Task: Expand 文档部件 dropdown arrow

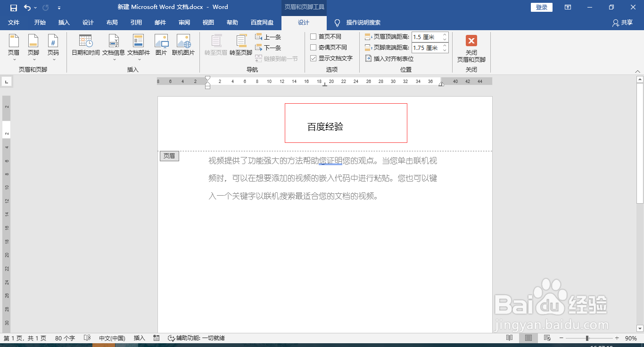Action: coord(139,60)
